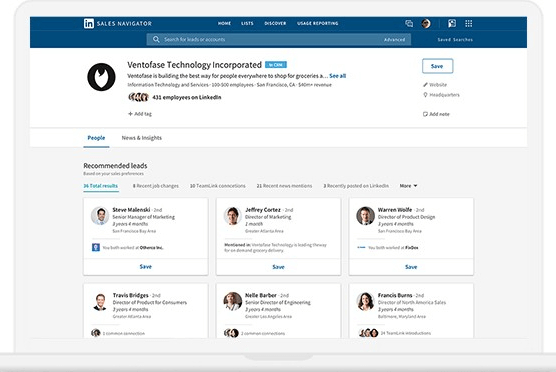Open Advanced search
556x372 pixels.
(x=394, y=39)
